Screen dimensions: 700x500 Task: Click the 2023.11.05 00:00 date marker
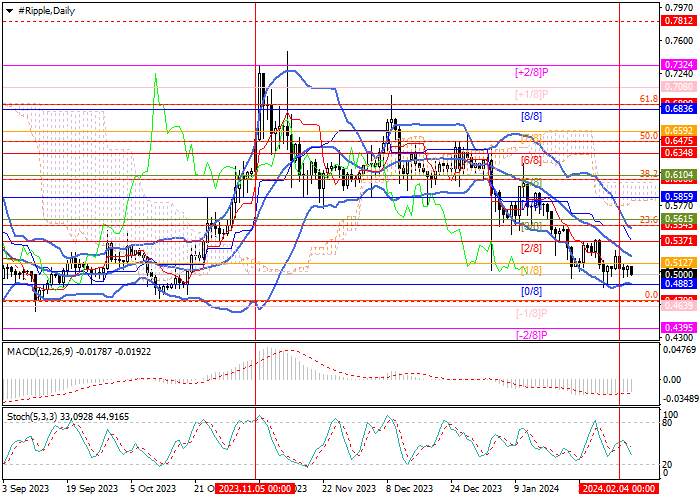coord(255,488)
